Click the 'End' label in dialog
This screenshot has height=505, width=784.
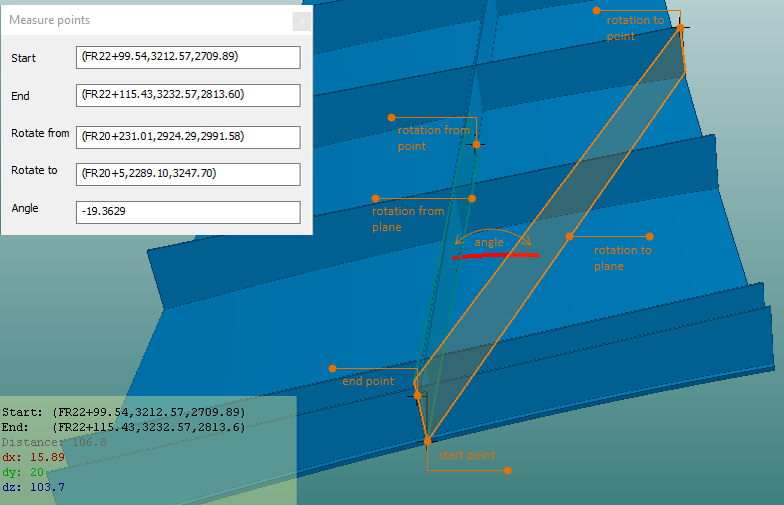click(20, 96)
